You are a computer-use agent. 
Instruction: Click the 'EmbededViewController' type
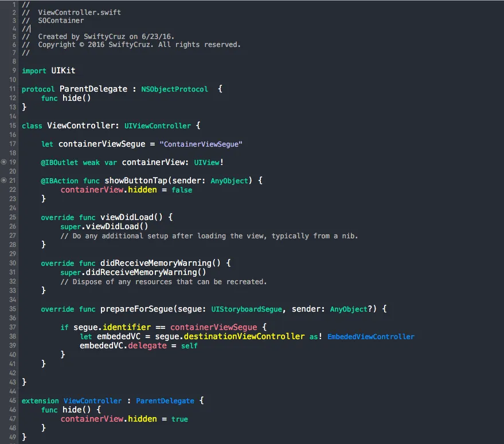[371, 337]
